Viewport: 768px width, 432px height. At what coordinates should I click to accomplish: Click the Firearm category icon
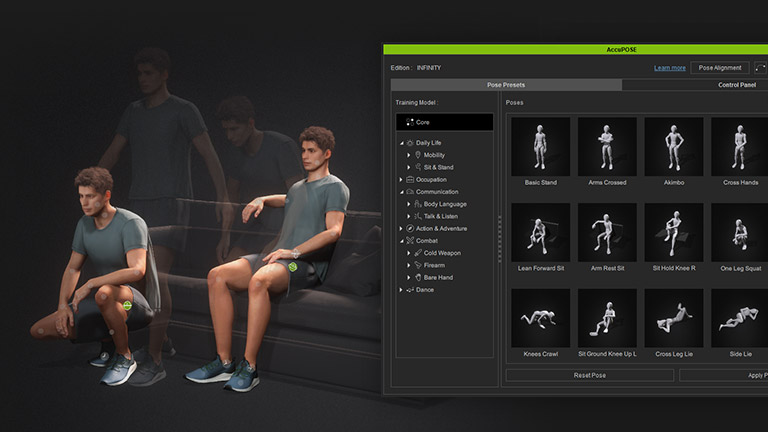[418, 265]
